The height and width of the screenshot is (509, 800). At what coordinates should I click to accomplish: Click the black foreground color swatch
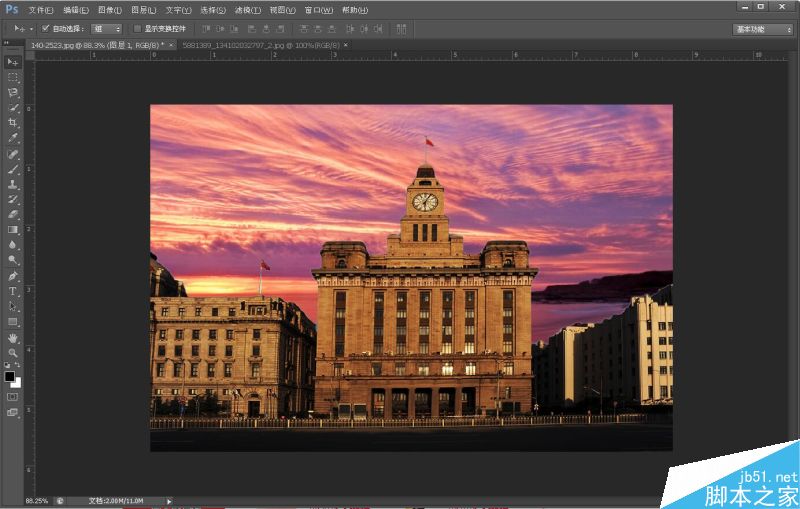click(10, 376)
